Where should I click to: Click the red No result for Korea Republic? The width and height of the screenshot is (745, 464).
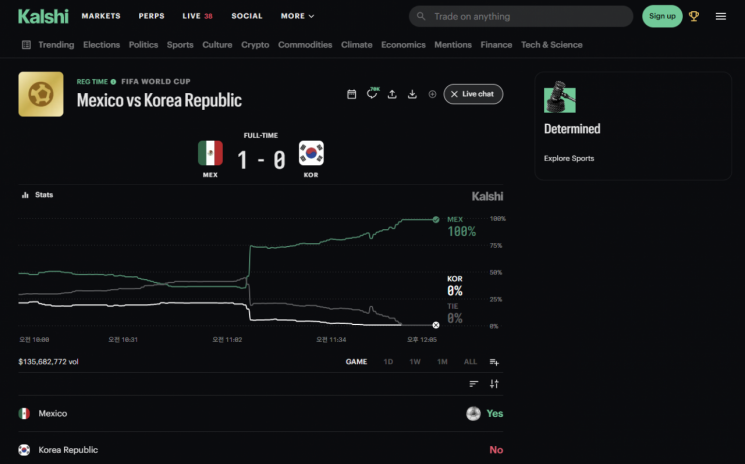pos(496,450)
